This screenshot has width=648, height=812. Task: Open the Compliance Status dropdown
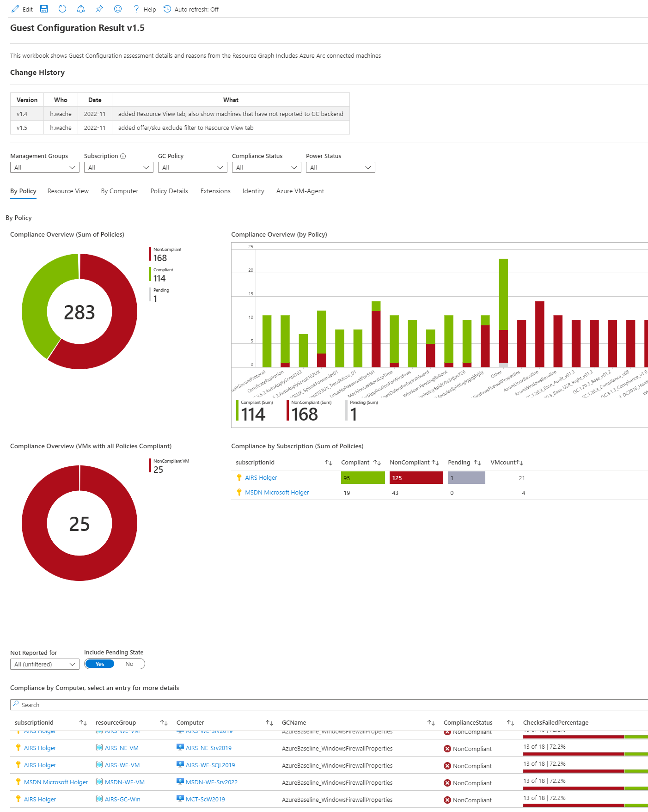point(267,167)
